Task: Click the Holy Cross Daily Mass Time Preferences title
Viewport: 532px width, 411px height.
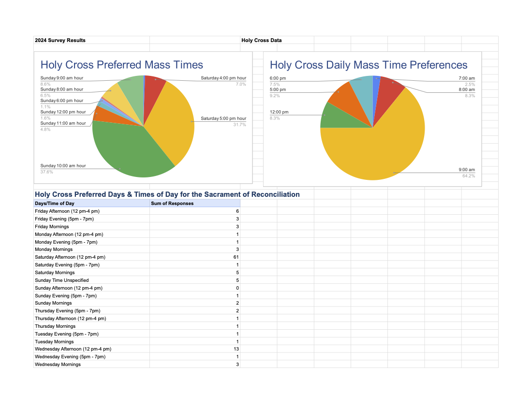Action: [x=368, y=65]
